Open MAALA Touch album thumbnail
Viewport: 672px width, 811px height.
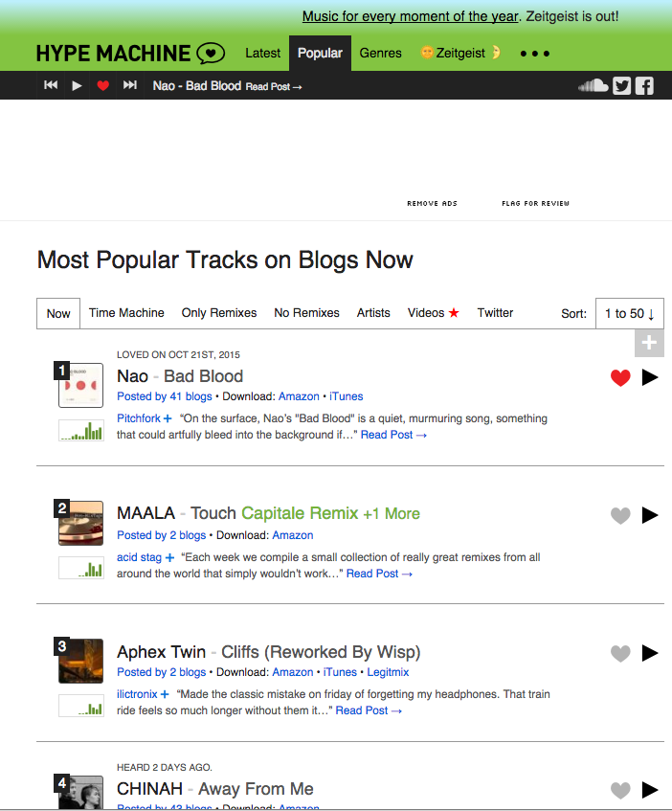pyautogui.click(x=80, y=523)
